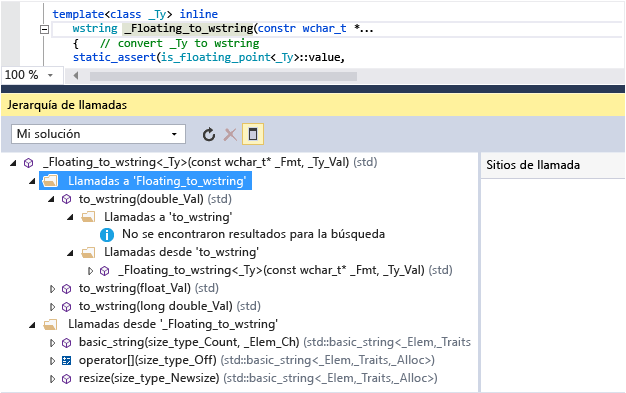Select 'No se encontraron resultados para la búsqueda'

click(x=254, y=234)
